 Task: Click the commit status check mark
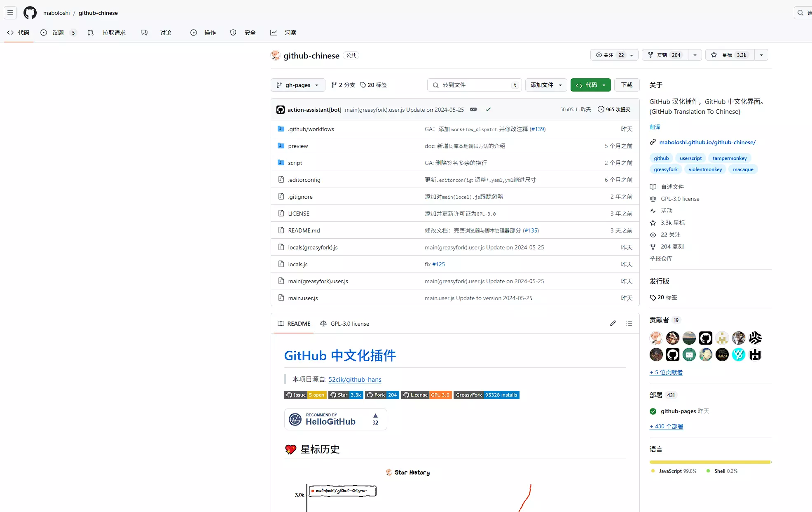point(488,110)
